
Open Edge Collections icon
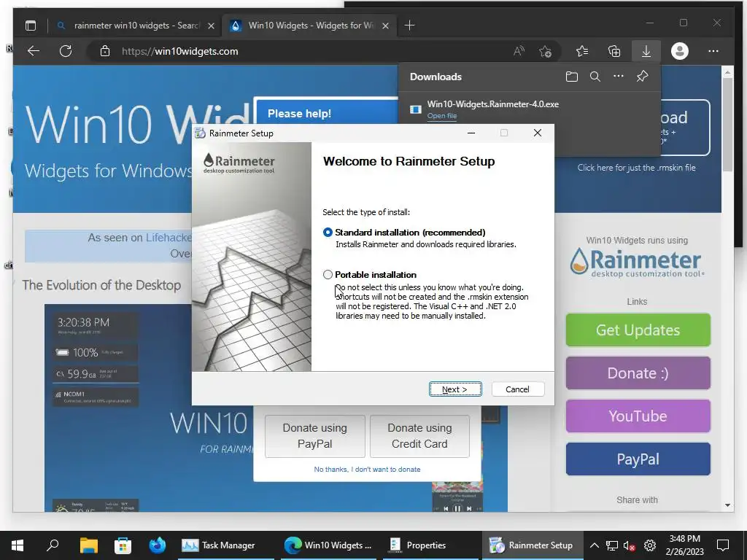pyautogui.click(x=614, y=51)
